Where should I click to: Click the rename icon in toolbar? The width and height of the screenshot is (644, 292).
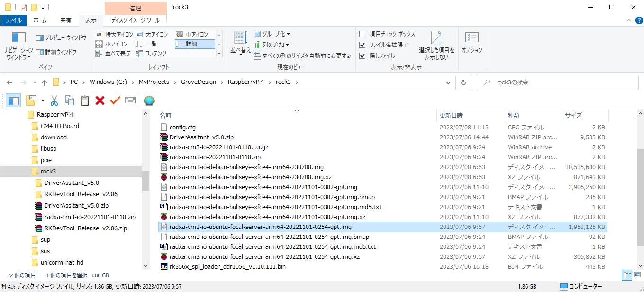[x=130, y=100]
